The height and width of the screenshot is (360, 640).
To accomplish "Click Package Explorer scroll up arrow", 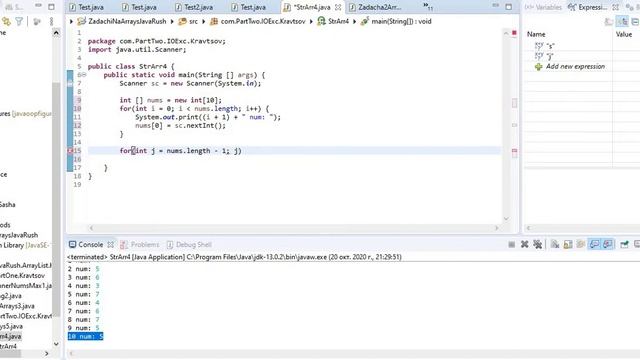I will click(x=56, y=33).
